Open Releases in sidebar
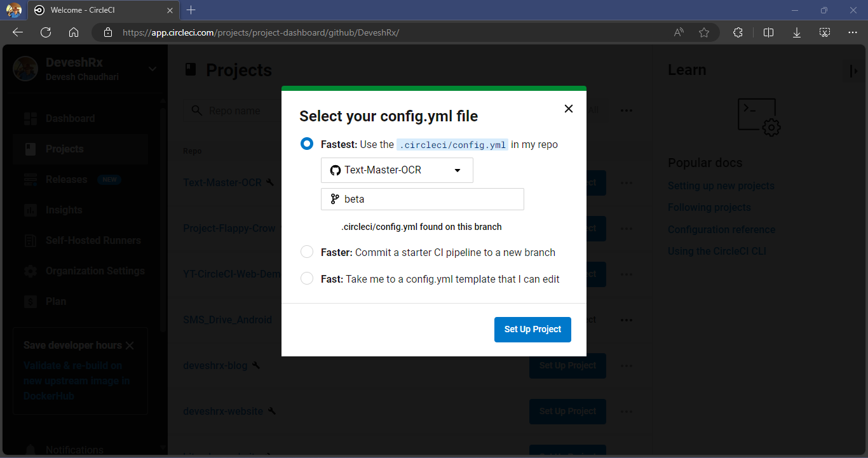 (x=81, y=179)
